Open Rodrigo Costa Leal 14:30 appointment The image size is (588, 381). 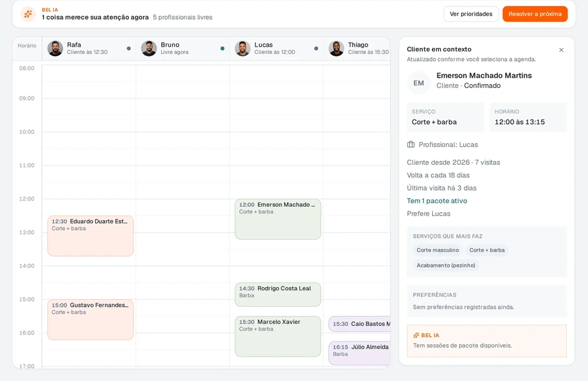[278, 294]
